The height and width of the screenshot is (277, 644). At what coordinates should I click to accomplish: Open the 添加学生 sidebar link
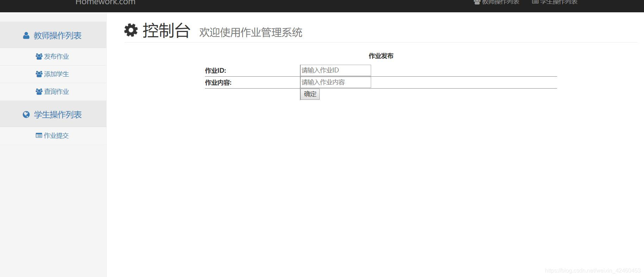tap(56, 74)
